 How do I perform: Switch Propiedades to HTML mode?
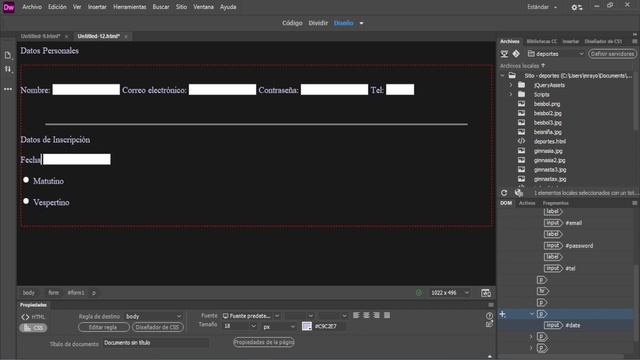[x=33, y=317]
